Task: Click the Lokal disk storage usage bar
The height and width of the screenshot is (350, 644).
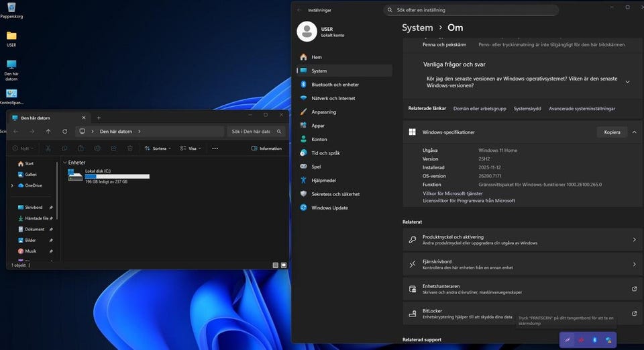Action: 117,176
